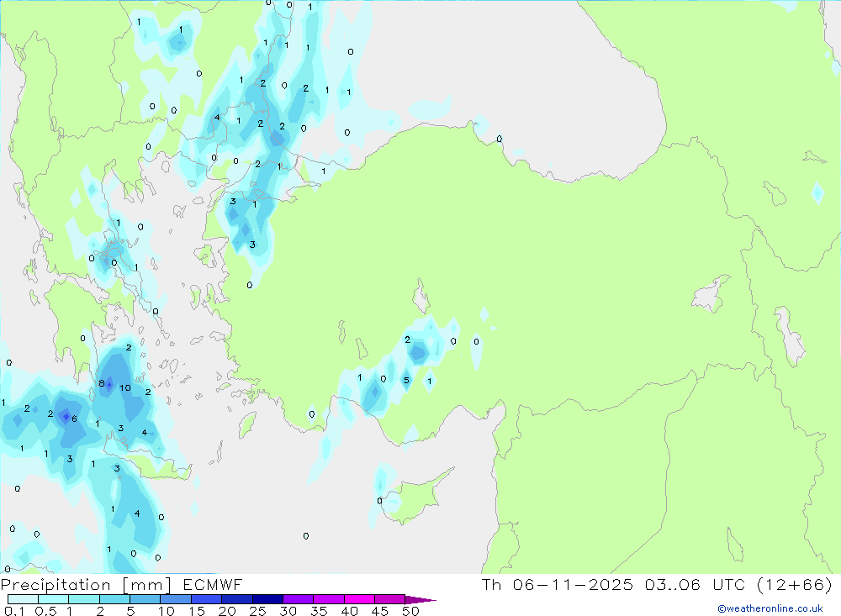841x616 pixels.
Task: Pick the 10–15 mm legend color swatch
Action: 176,599
